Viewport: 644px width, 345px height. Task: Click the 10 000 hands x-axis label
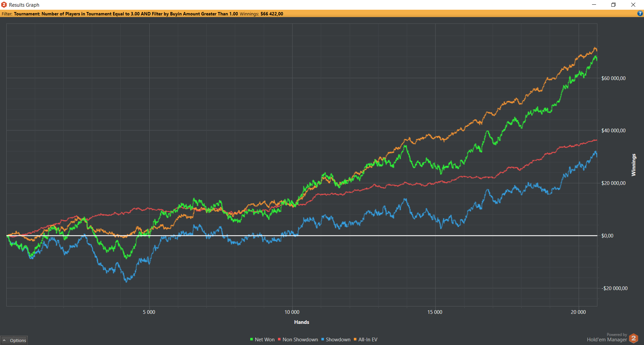coord(292,312)
